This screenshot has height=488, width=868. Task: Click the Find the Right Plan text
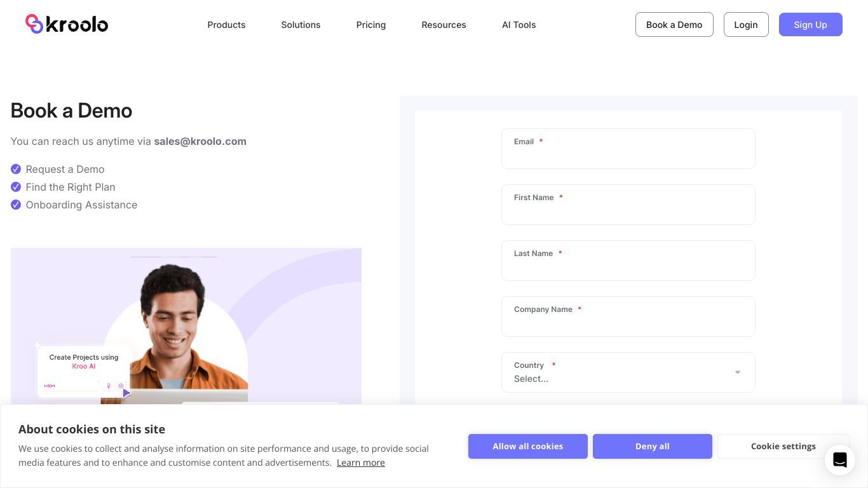click(x=71, y=187)
